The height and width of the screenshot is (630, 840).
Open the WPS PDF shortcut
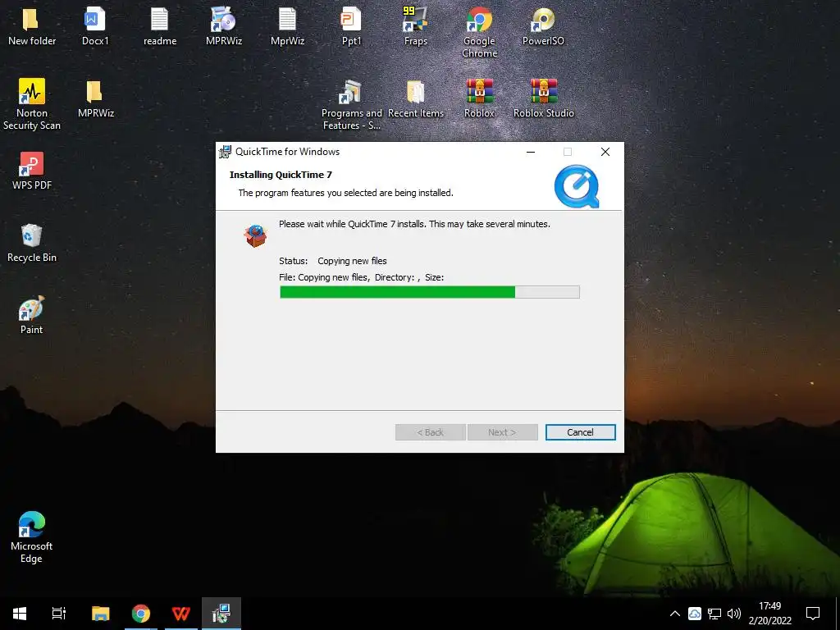32,164
